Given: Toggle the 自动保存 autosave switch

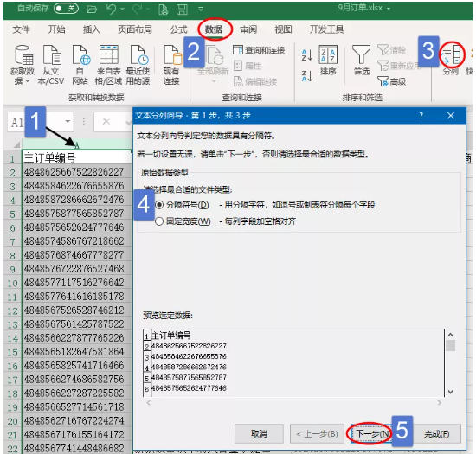Looking at the screenshot, I should [66, 8].
